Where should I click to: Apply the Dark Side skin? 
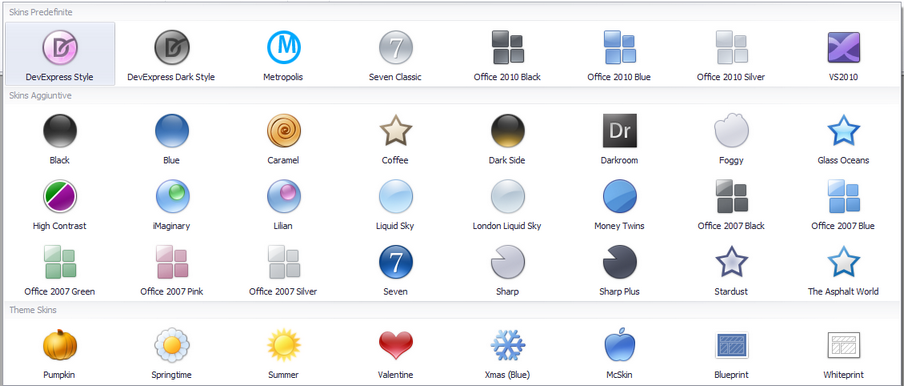pos(507,138)
